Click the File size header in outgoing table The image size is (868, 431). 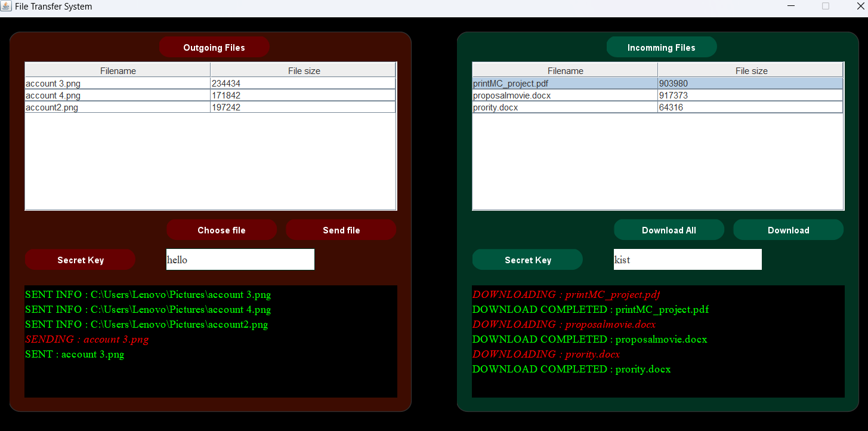(304, 70)
